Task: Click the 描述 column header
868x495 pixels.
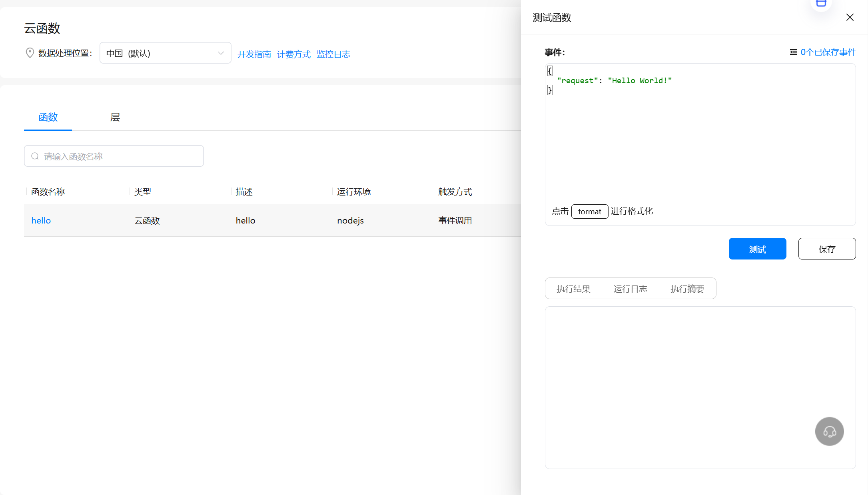Action: 244,192
